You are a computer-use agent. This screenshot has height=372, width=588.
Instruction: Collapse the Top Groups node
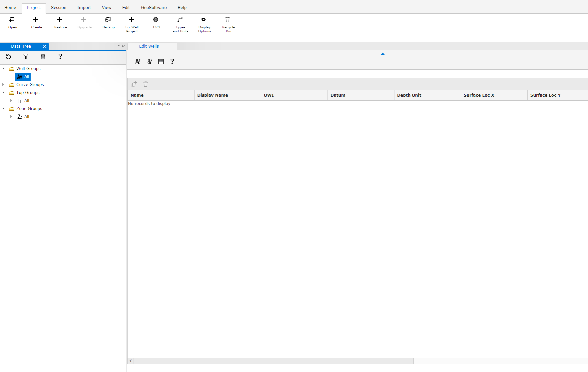3,93
